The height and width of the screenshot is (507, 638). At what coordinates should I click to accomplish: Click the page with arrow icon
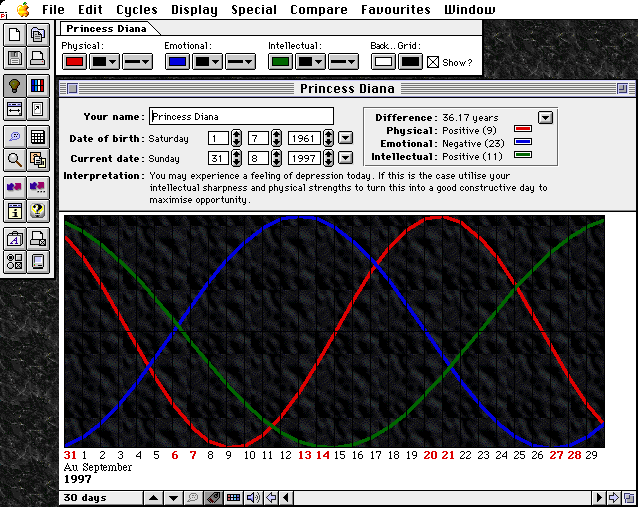[38, 109]
